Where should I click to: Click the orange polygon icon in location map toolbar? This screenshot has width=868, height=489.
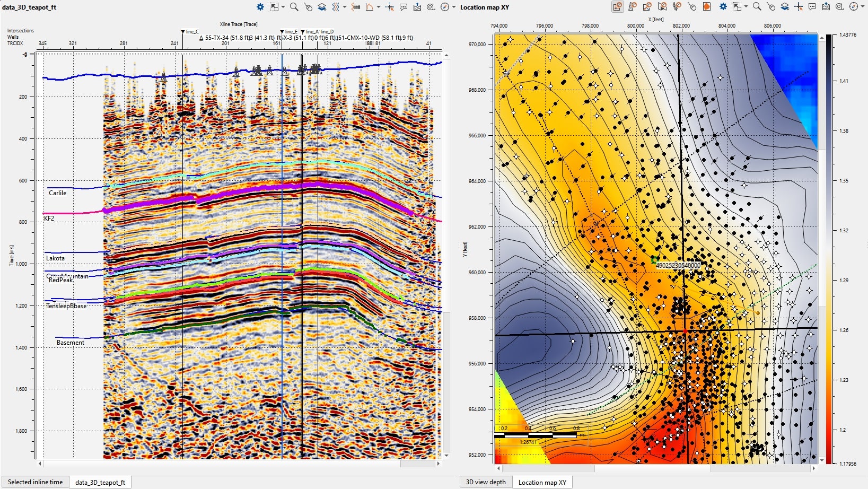pos(706,7)
